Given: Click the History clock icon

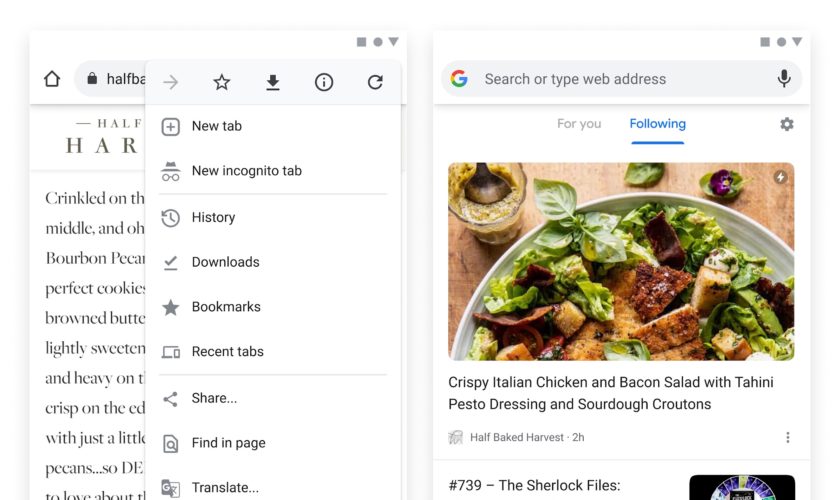Looking at the screenshot, I should click(170, 218).
